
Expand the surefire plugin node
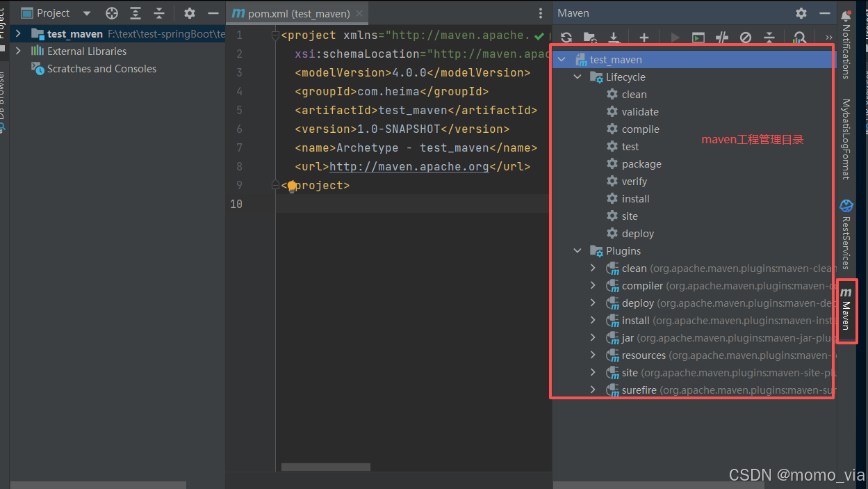click(x=593, y=390)
